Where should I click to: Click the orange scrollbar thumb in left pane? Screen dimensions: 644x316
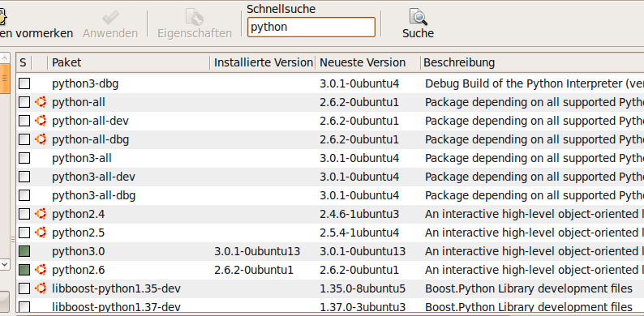tap(5, 78)
